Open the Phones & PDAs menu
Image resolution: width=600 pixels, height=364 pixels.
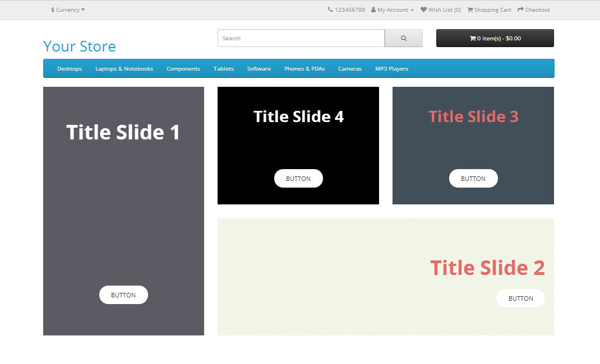point(304,69)
